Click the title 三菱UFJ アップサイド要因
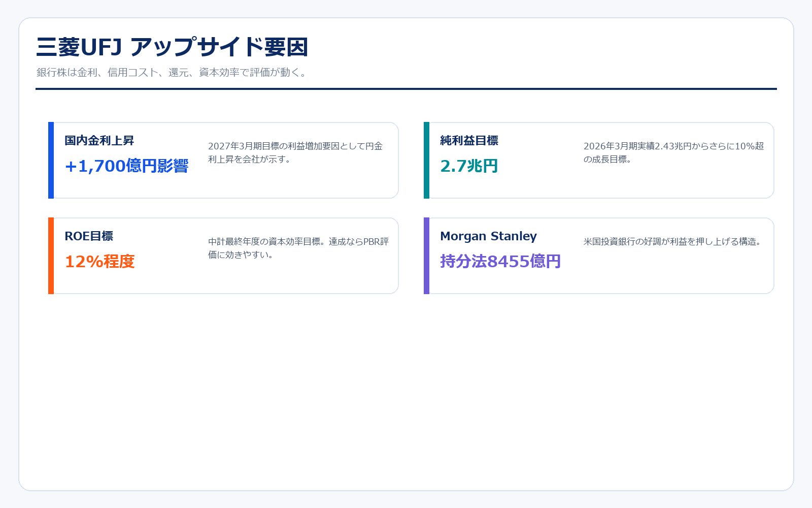 click(172, 47)
